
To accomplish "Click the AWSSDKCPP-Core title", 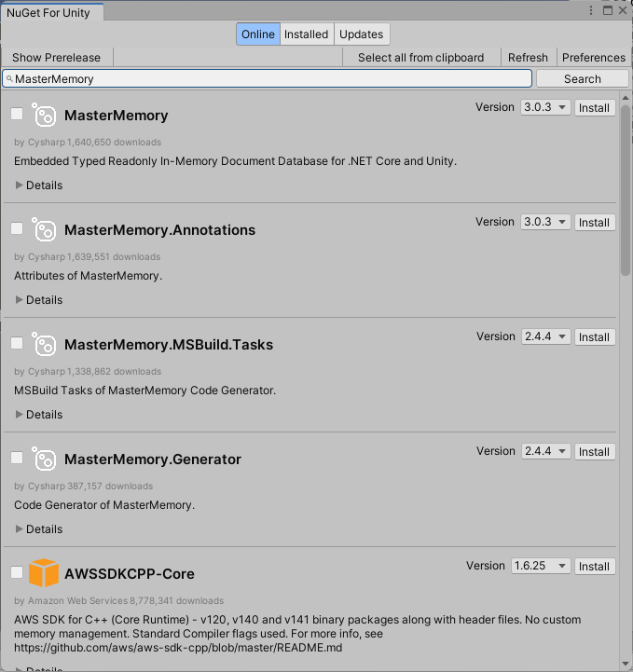I will tap(130, 574).
